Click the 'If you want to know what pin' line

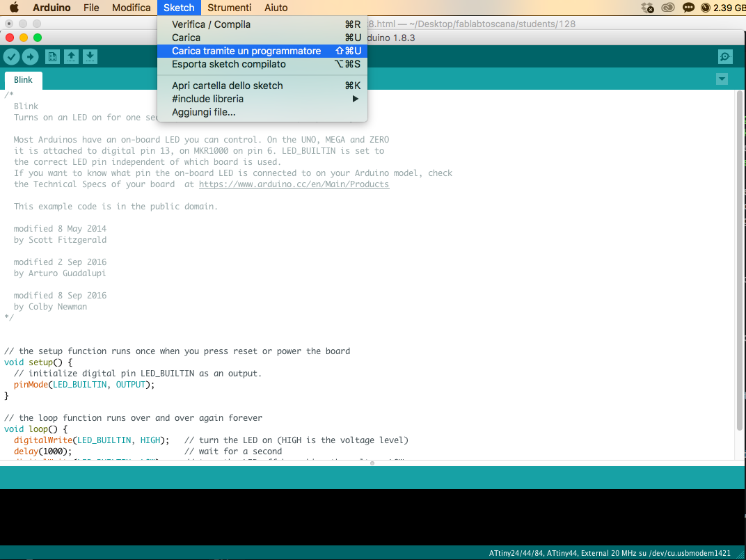click(x=233, y=173)
